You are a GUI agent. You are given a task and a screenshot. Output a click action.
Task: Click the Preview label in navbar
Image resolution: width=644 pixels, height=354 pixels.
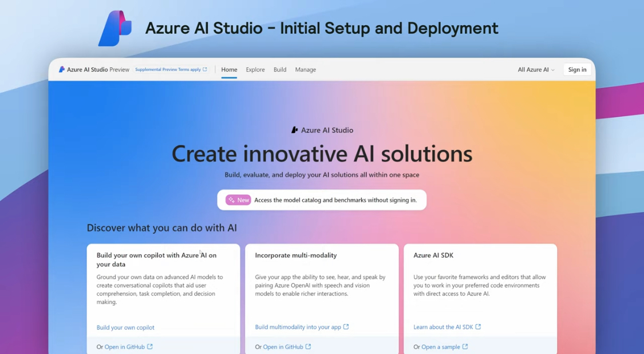(120, 69)
